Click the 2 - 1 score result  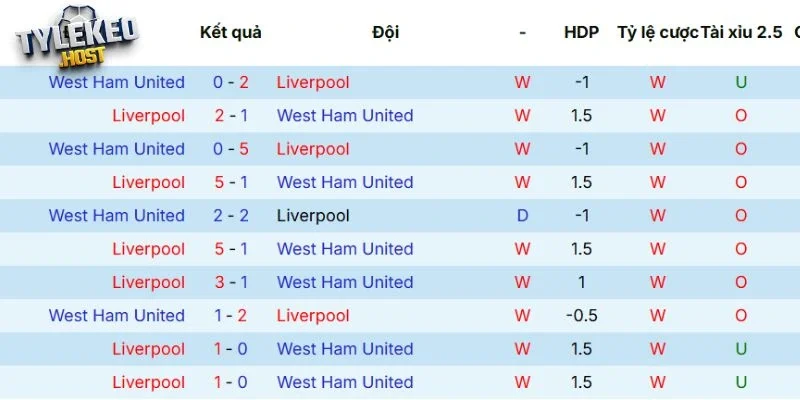pyautogui.click(x=231, y=115)
